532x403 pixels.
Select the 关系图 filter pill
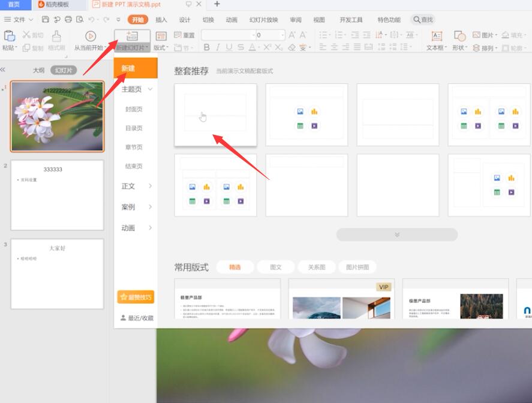pos(317,267)
